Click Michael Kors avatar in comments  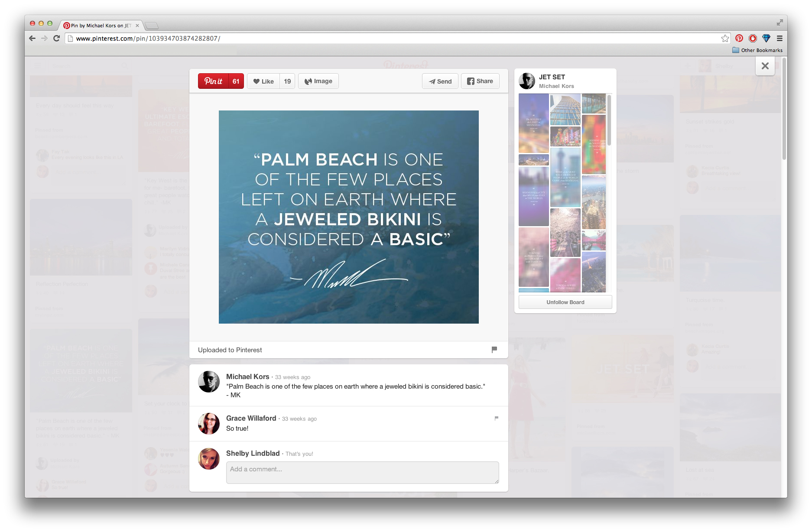[x=209, y=382]
